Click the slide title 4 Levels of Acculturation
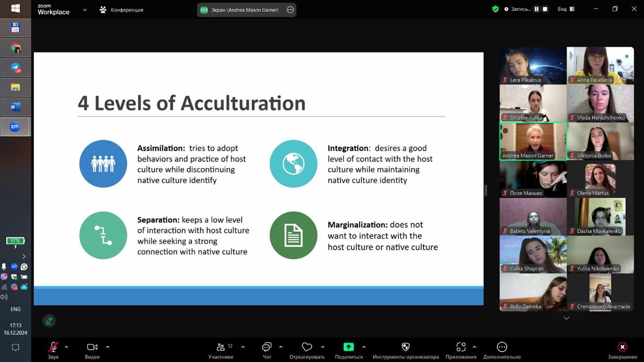This screenshot has height=362, width=644. click(x=192, y=103)
